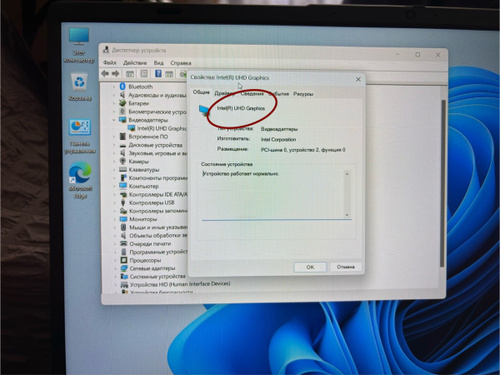
Task: Click the blue Help toolbar icon
Action: pyautogui.click(x=158, y=73)
